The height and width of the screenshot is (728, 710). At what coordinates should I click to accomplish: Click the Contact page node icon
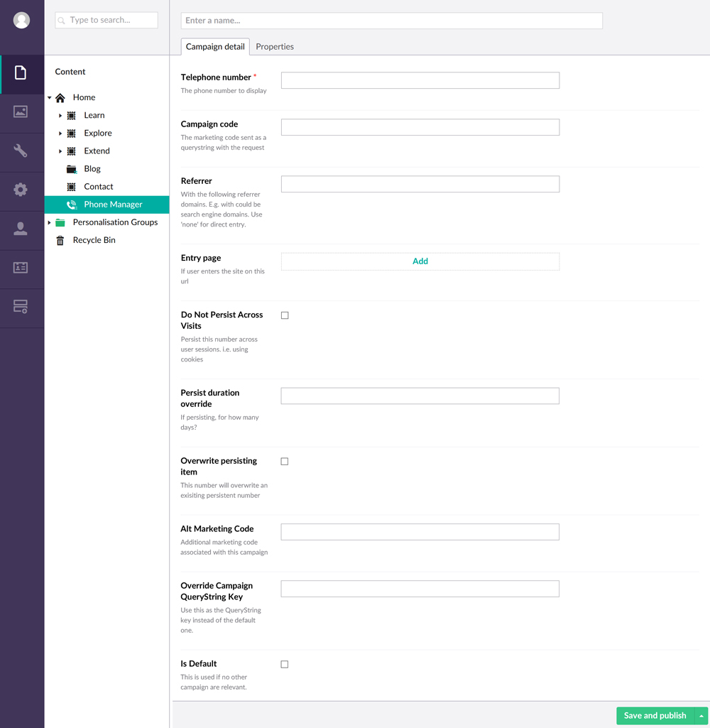pyautogui.click(x=72, y=187)
